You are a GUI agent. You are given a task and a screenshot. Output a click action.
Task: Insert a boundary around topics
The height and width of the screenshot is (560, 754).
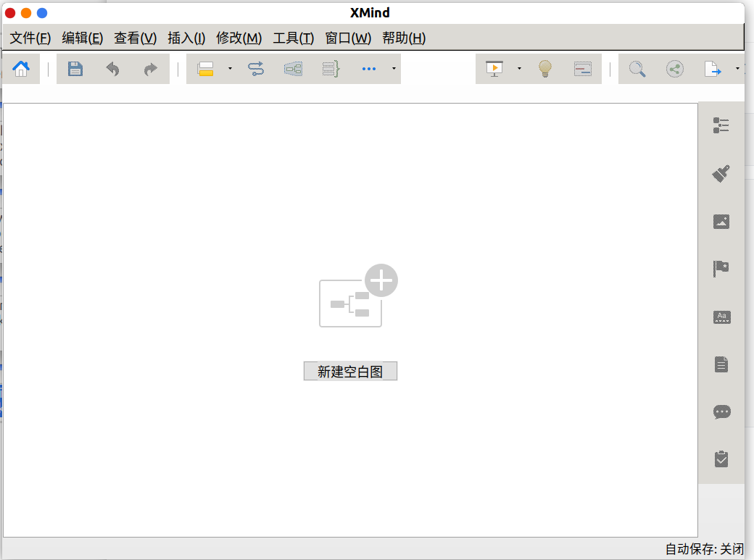pyautogui.click(x=294, y=69)
